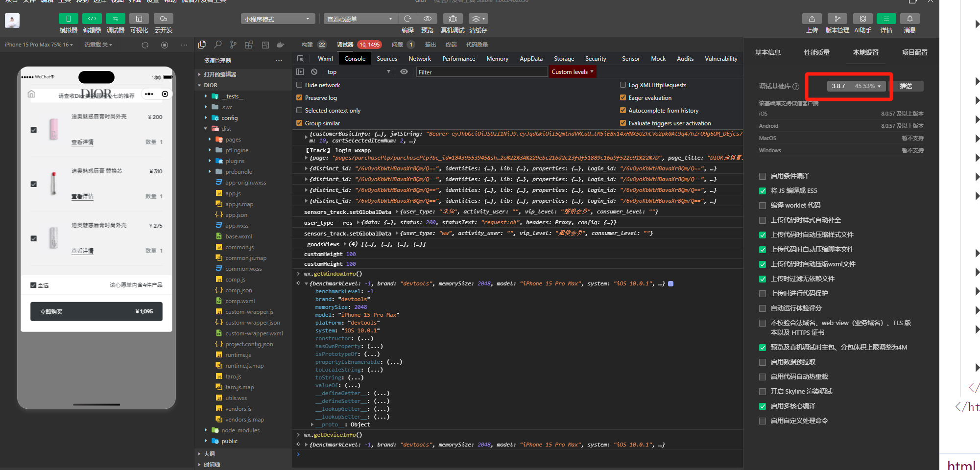This screenshot has width=980, height=470.
Task: Click the console Filter input field
Action: [x=482, y=72]
